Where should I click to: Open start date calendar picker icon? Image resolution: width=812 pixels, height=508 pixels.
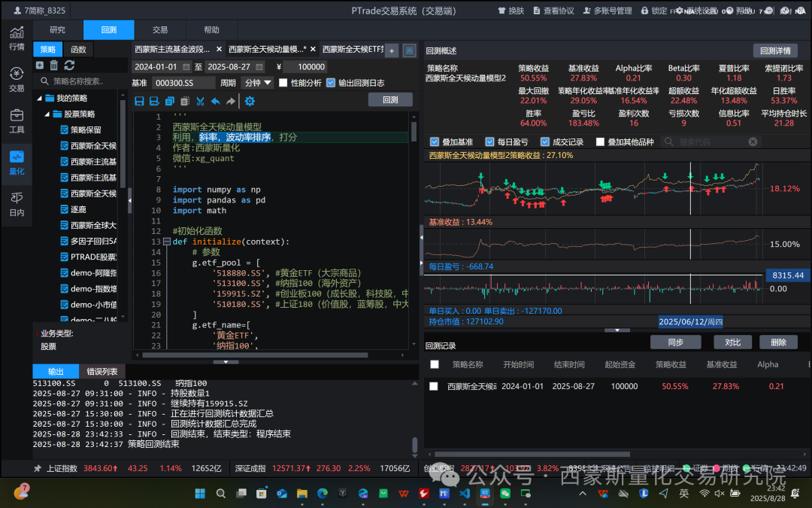[x=186, y=67]
